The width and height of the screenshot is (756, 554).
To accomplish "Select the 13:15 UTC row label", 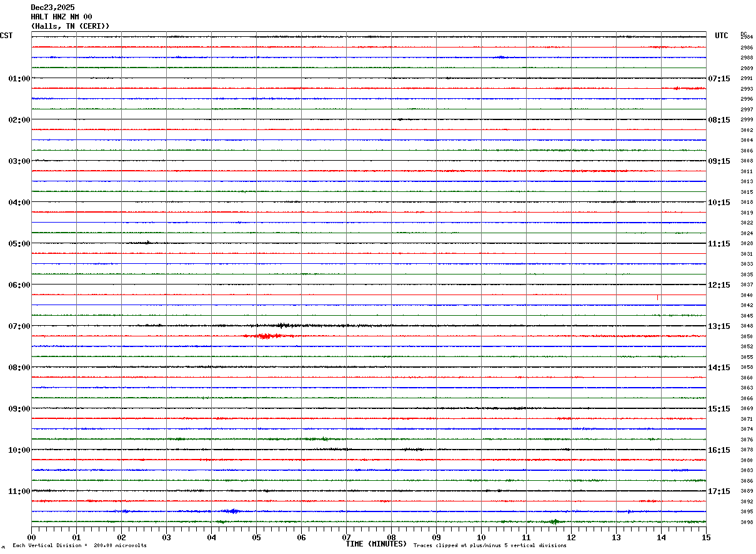I will [x=719, y=326].
